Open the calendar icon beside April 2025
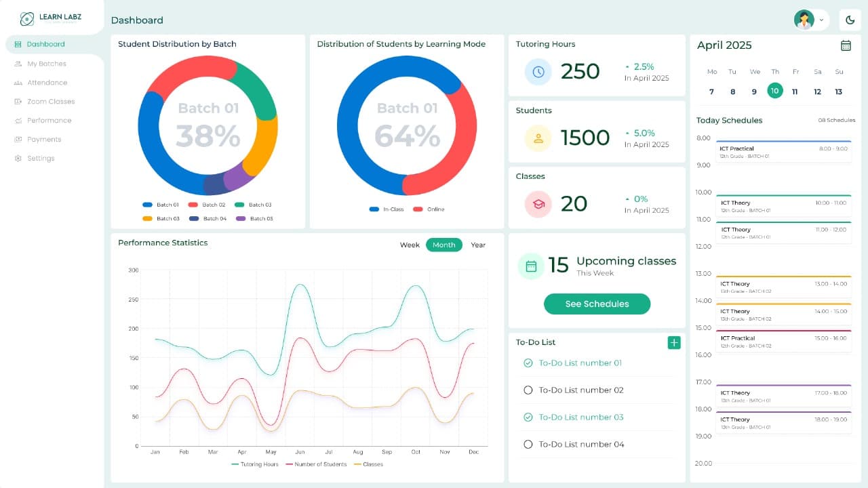This screenshot has width=868, height=488. pos(846,45)
